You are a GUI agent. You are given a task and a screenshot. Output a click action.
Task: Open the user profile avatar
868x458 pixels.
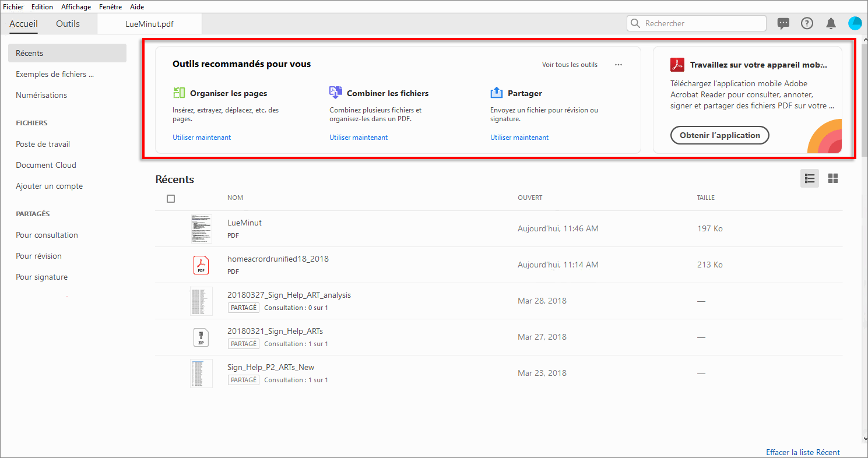pyautogui.click(x=855, y=23)
